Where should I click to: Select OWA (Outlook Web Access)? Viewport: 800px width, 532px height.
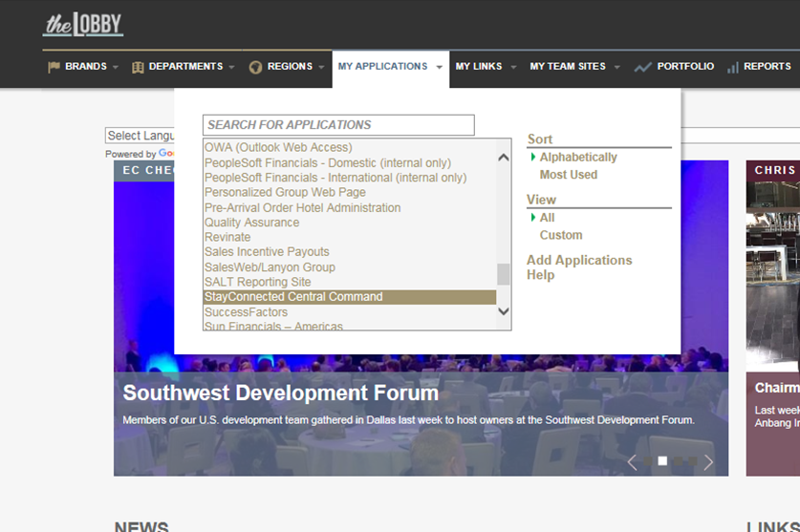[x=278, y=147]
